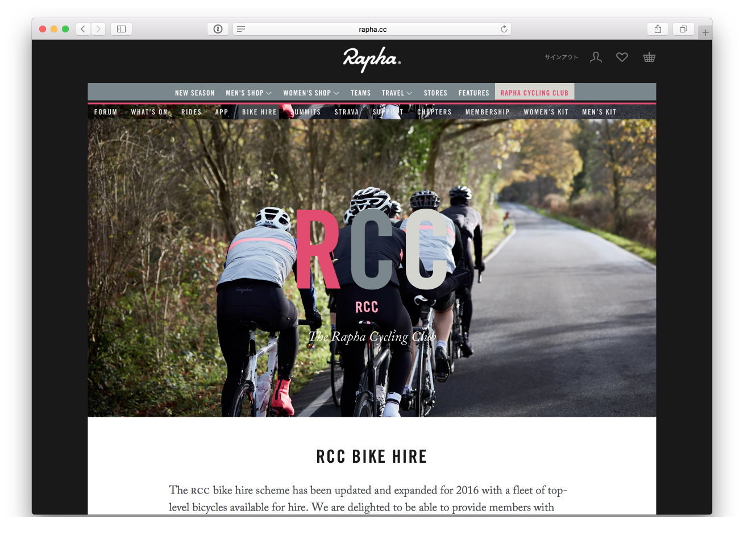744x560 pixels.
Task: Expand the Women's Shop dropdown
Action: point(311,93)
